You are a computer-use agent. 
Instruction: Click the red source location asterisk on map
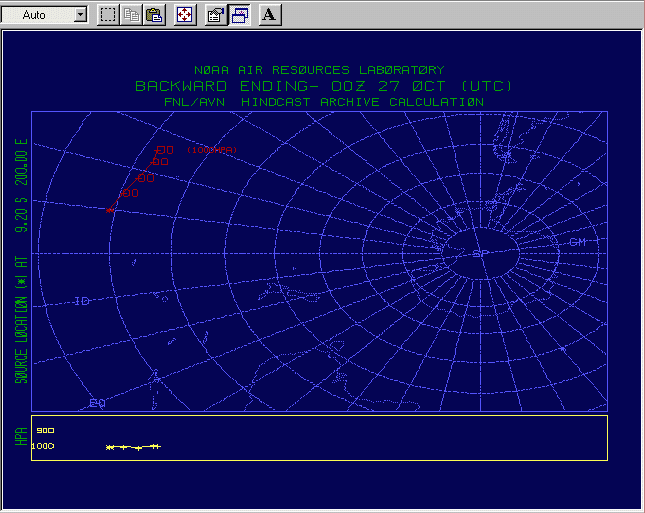pyautogui.click(x=109, y=210)
